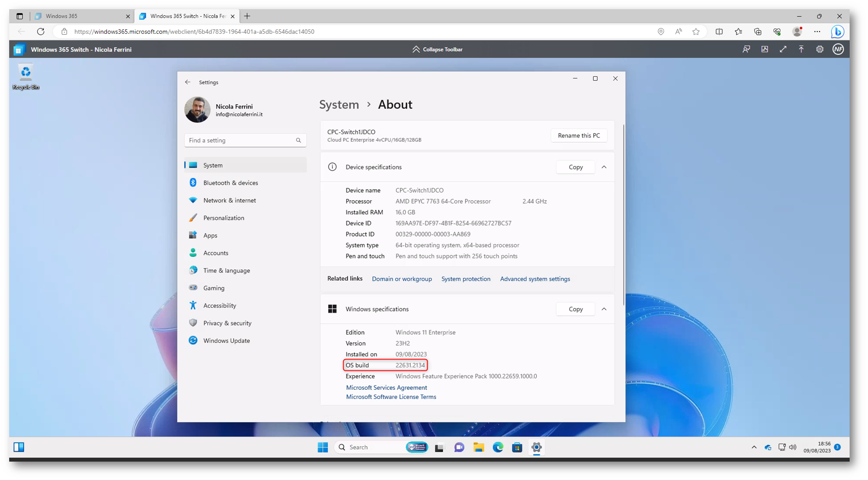
Task: Click Collapse Toolbar at the top
Action: (437, 49)
